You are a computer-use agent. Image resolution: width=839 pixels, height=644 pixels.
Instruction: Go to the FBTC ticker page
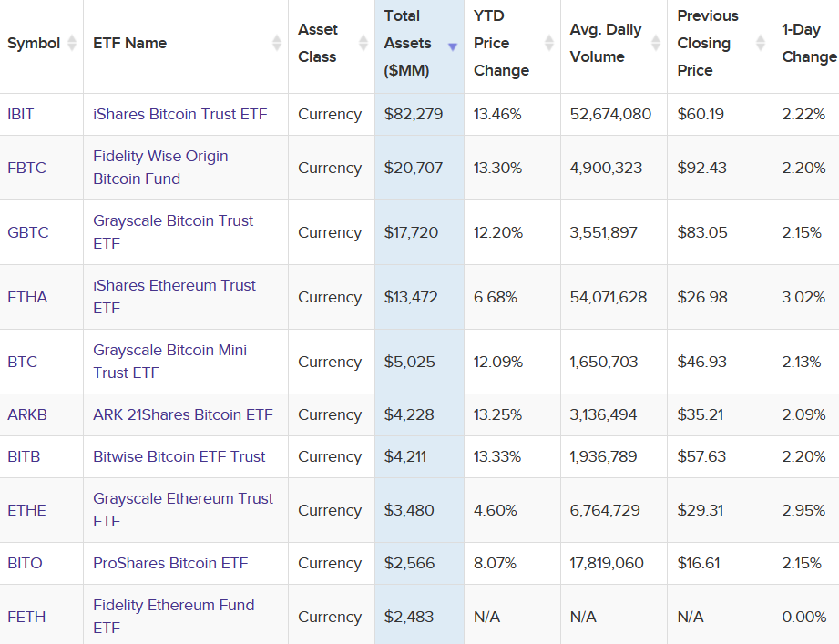[x=26, y=168]
